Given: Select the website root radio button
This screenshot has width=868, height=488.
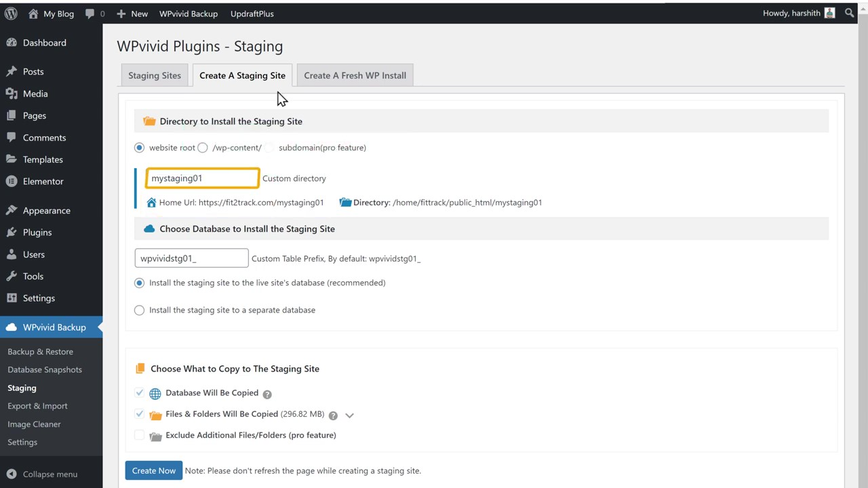Looking at the screenshot, I should point(139,147).
